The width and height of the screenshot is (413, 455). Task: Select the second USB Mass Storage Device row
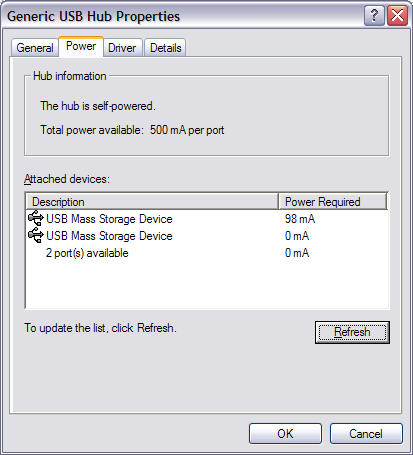click(207, 236)
